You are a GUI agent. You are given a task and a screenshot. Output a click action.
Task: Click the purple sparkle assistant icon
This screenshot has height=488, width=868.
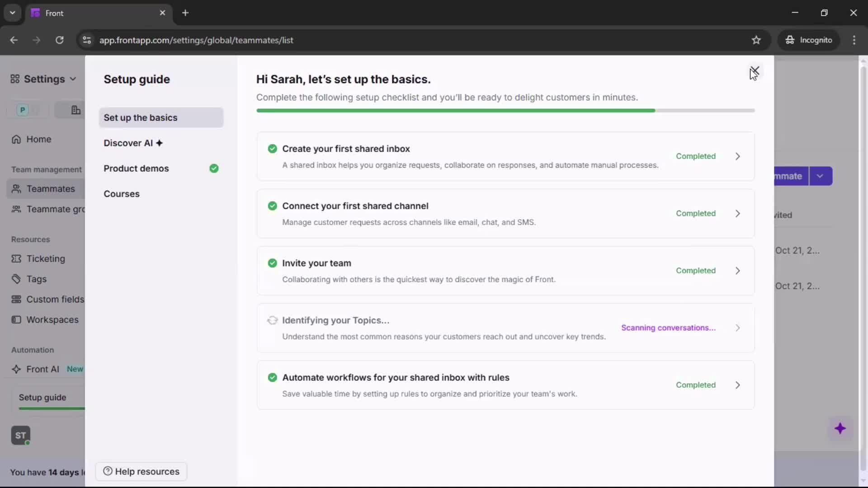840,429
